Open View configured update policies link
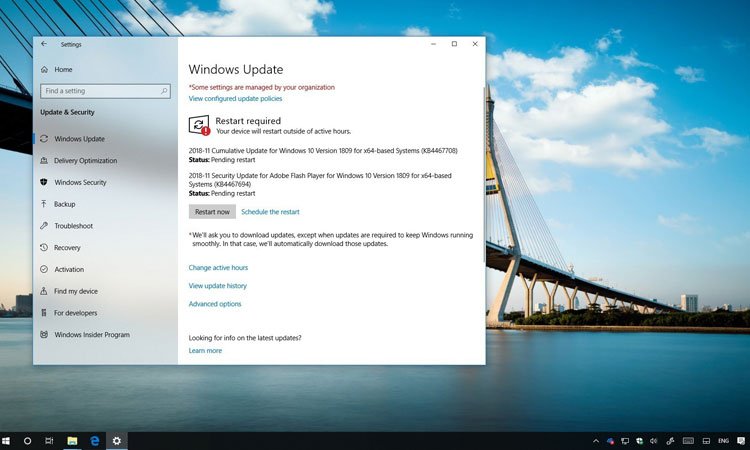 [235, 99]
